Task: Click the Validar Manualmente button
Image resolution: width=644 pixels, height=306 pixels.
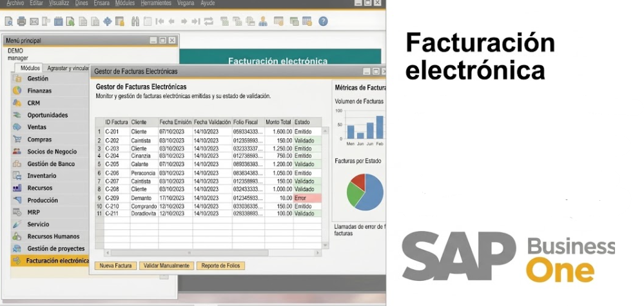Action: click(x=166, y=266)
